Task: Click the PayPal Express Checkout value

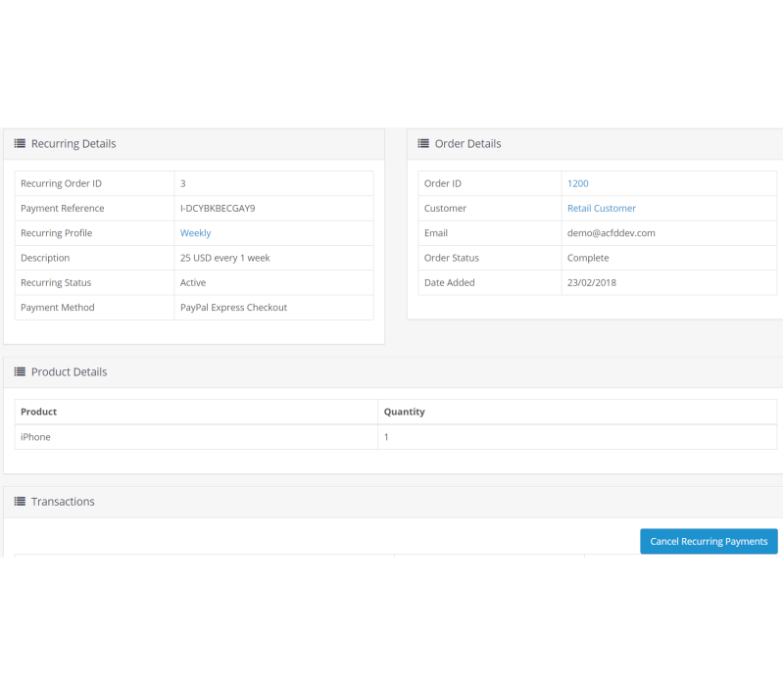Action: click(233, 308)
